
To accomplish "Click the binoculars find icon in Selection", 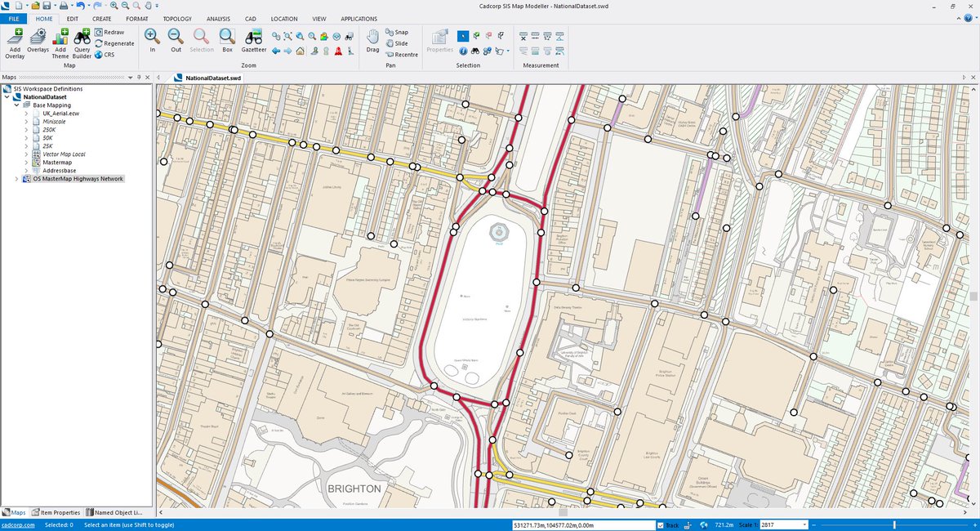I will [x=475, y=51].
